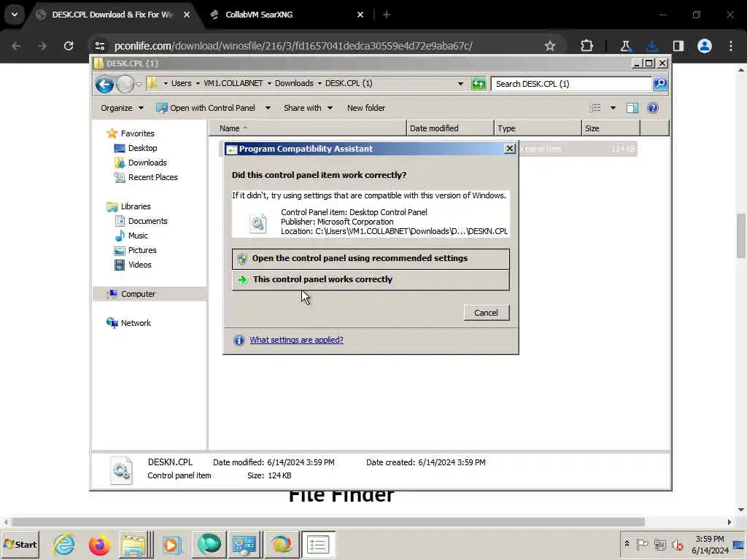The height and width of the screenshot is (560, 747).
Task: Select Favorites in the navigation pane
Action: tap(137, 133)
